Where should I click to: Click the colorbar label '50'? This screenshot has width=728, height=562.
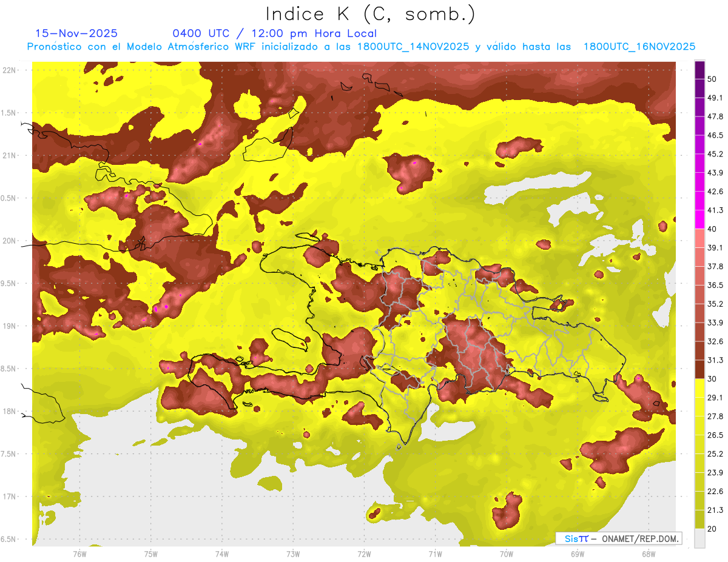click(712, 79)
